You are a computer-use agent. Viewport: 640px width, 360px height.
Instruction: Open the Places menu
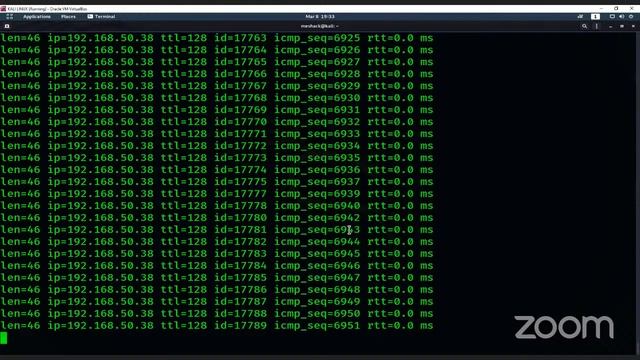68,17
